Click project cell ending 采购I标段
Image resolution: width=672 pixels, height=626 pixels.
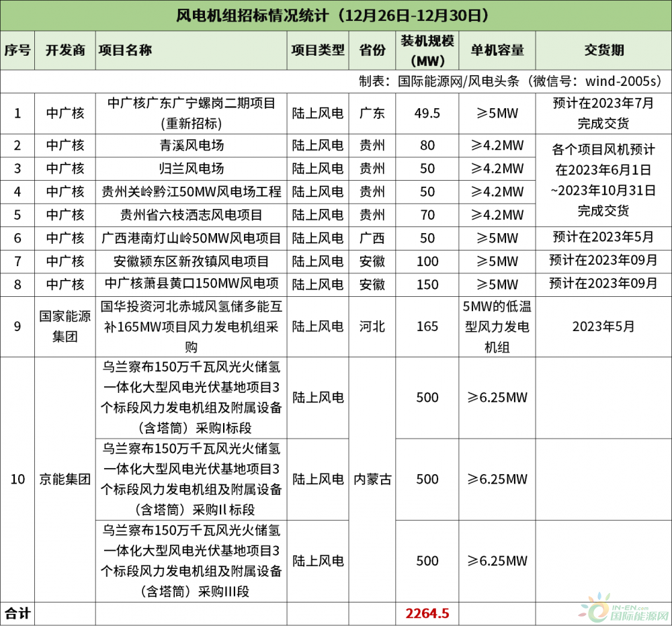191,398
